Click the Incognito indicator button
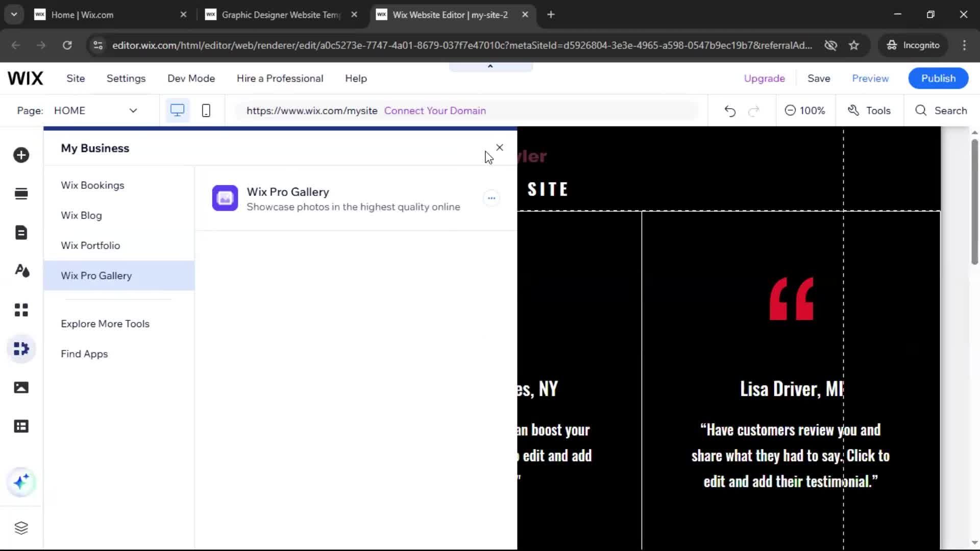Screen dimensions: 980x551 click(913, 45)
